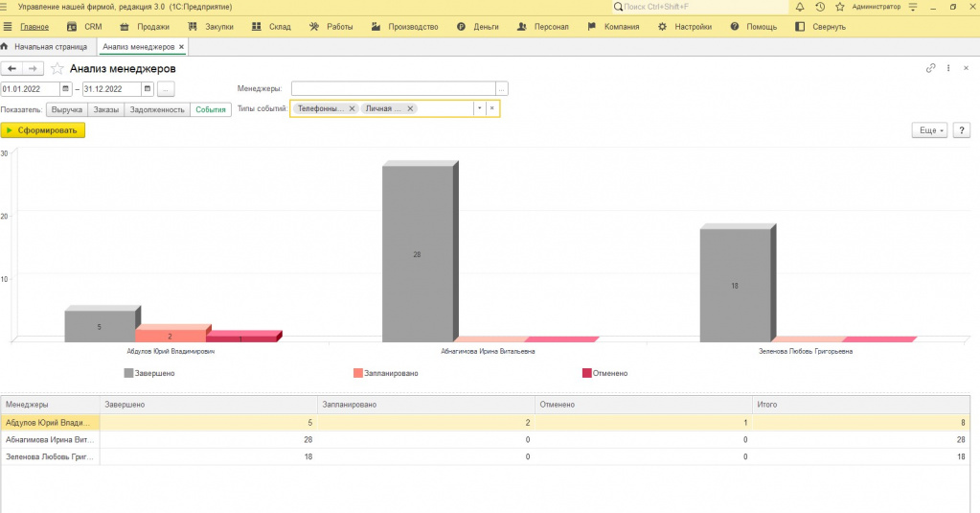Select the Задолженность indicator
Screen dimensions: 980x513
point(157,109)
